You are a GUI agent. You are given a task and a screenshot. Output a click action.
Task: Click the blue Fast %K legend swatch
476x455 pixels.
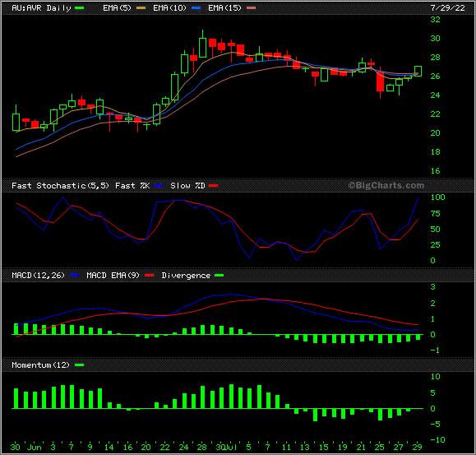pos(159,186)
